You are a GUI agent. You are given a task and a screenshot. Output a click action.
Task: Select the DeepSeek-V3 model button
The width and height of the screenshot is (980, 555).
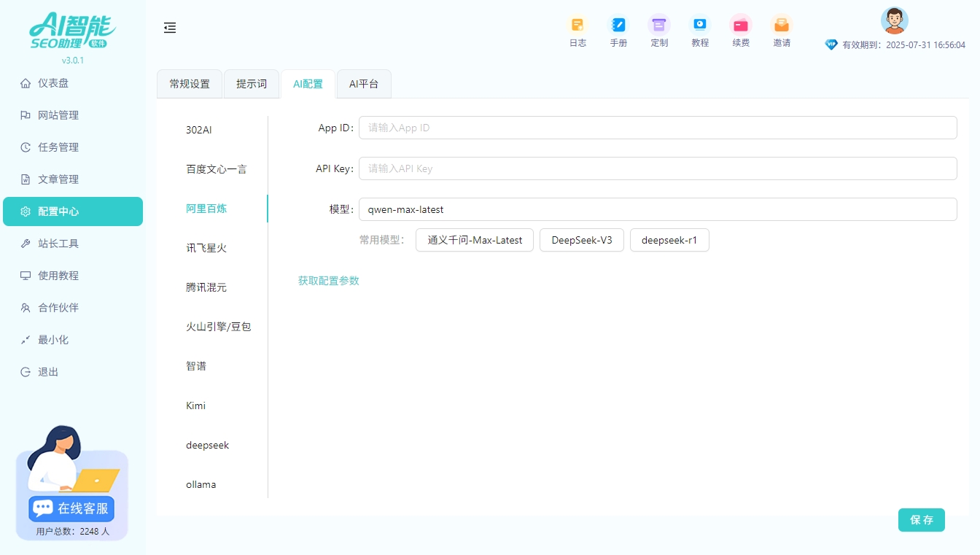[x=581, y=239]
